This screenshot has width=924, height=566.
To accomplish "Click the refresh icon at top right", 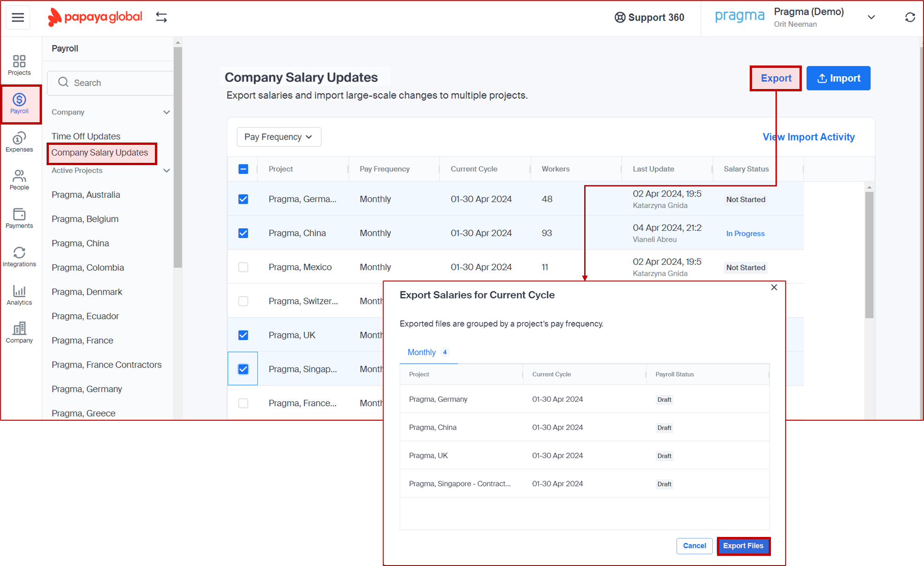I will (x=910, y=17).
